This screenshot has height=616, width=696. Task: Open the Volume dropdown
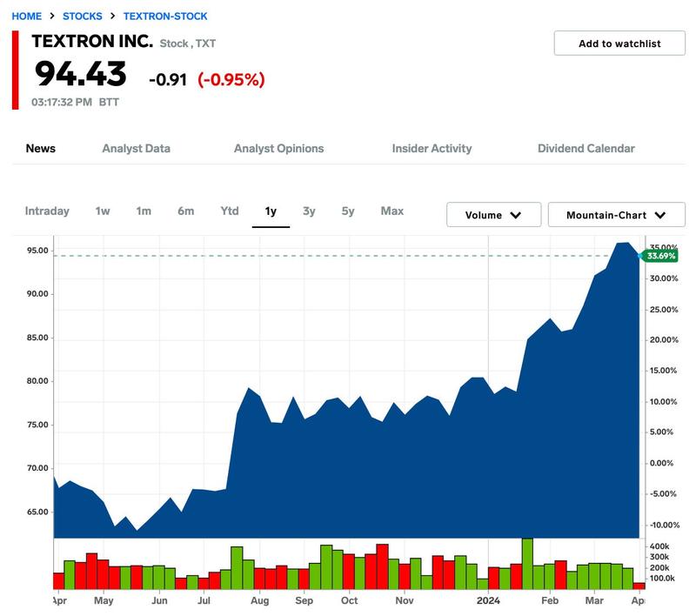click(493, 215)
